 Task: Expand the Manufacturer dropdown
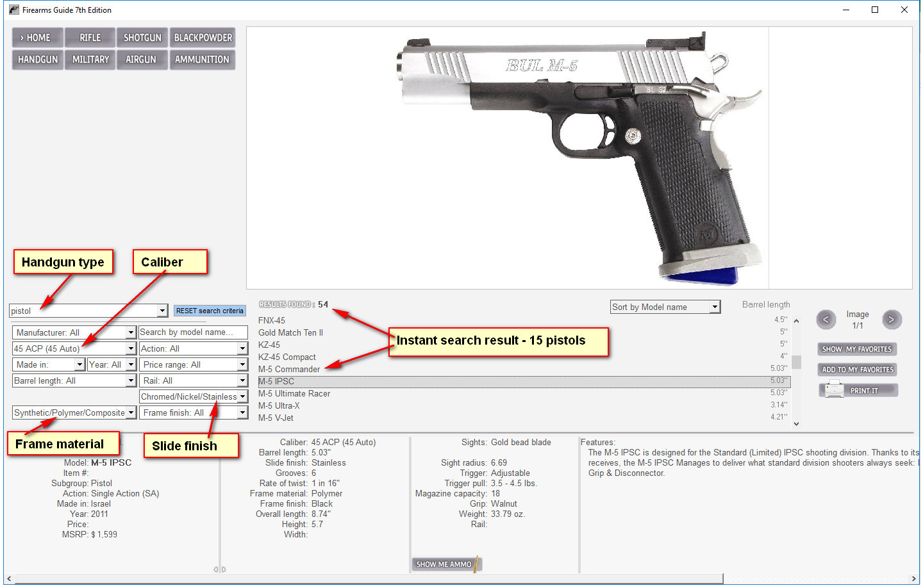(x=131, y=332)
